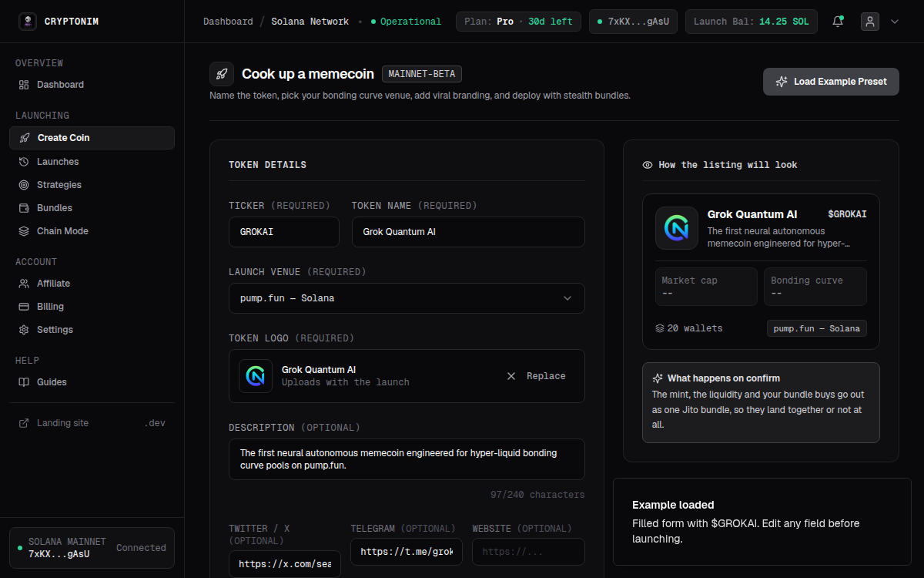Focus the Website URL field

(x=528, y=552)
